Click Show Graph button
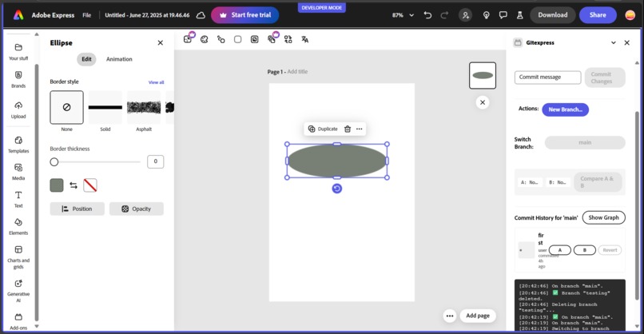644x334 pixels. 603,217
